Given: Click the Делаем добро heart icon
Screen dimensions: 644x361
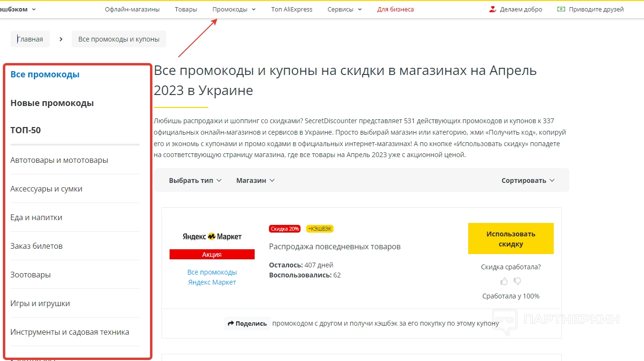Looking at the screenshot, I should pos(493,9).
